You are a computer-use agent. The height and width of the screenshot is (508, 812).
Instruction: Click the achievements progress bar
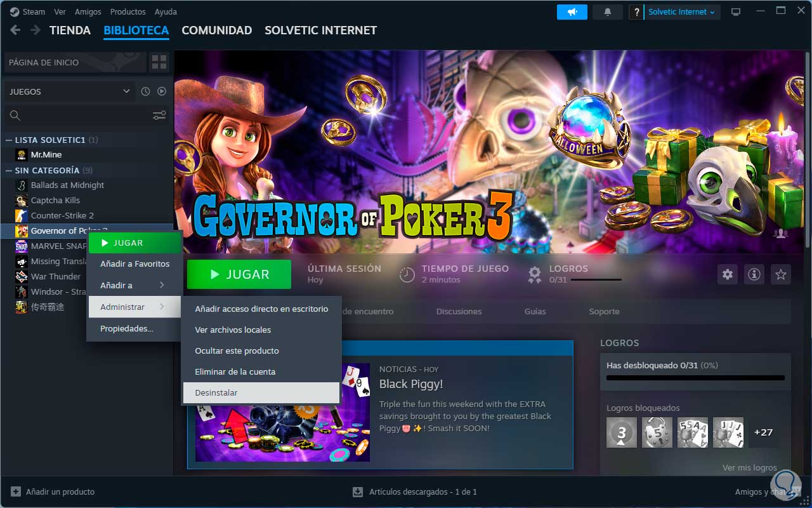tap(695, 378)
